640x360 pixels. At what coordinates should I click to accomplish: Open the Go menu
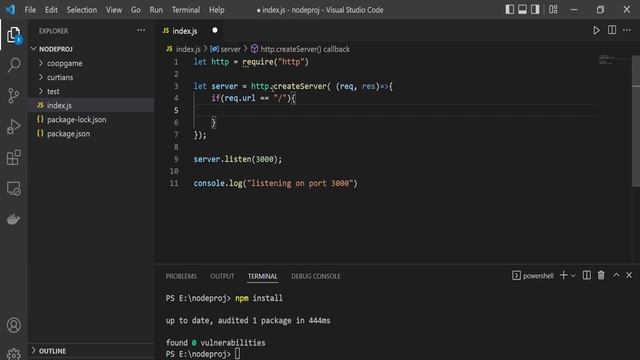click(136, 10)
